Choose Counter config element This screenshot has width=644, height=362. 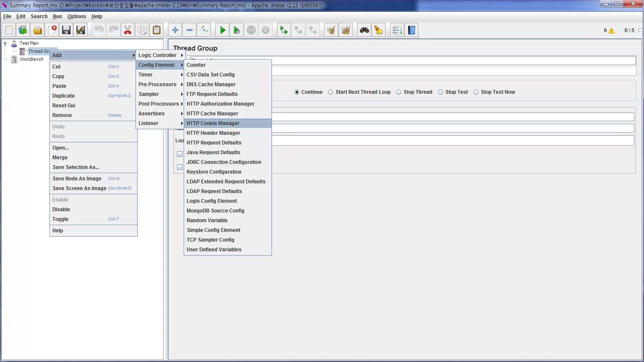(x=228, y=65)
